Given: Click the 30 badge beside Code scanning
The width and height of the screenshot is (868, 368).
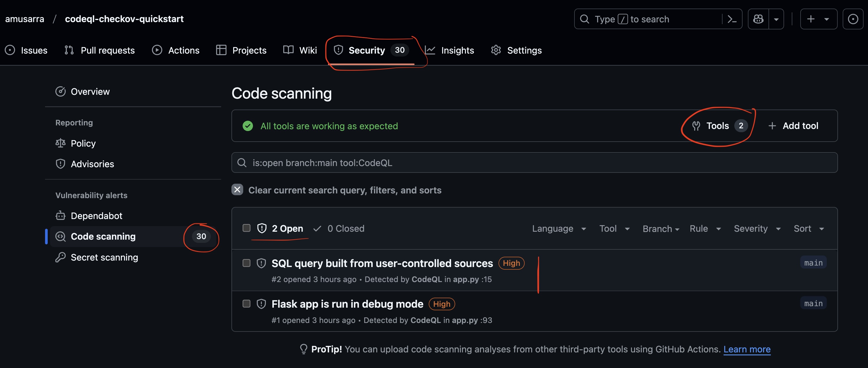Looking at the screenshot, I should click(201, 237).
